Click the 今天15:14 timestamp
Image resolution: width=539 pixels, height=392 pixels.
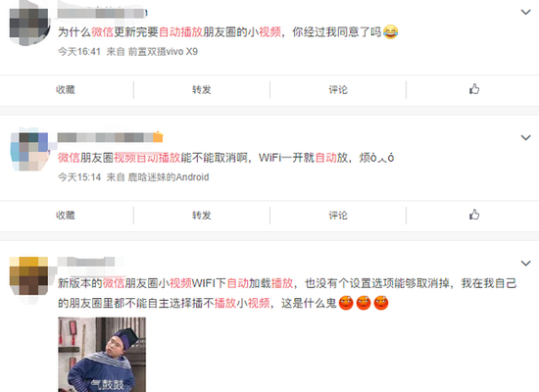[79, 177]
